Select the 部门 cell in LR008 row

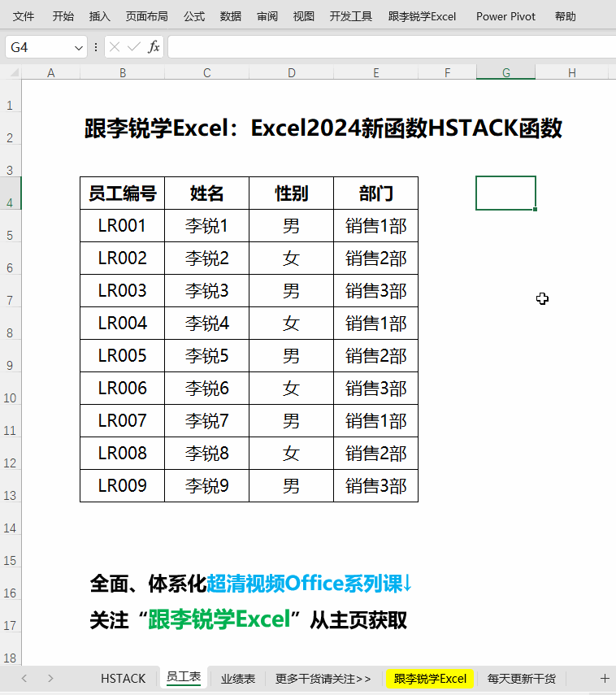tap(375, 454)
